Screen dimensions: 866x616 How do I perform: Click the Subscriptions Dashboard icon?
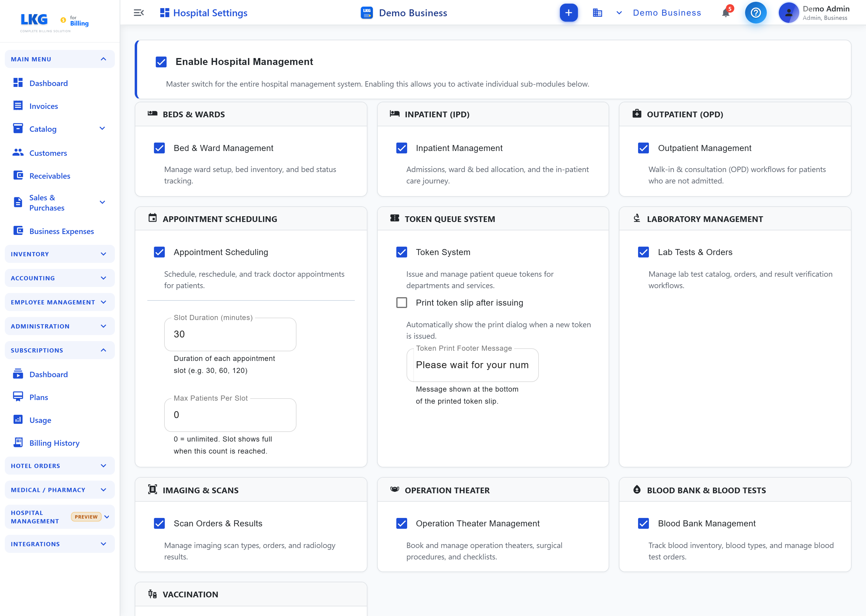coord(18,374)
